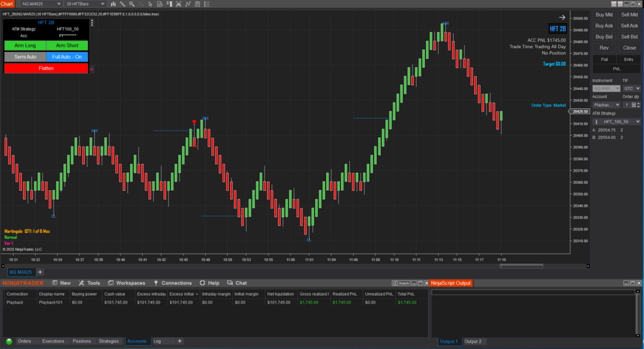Click the three-dot menu on HFT 2B panel

click(92, 23)
